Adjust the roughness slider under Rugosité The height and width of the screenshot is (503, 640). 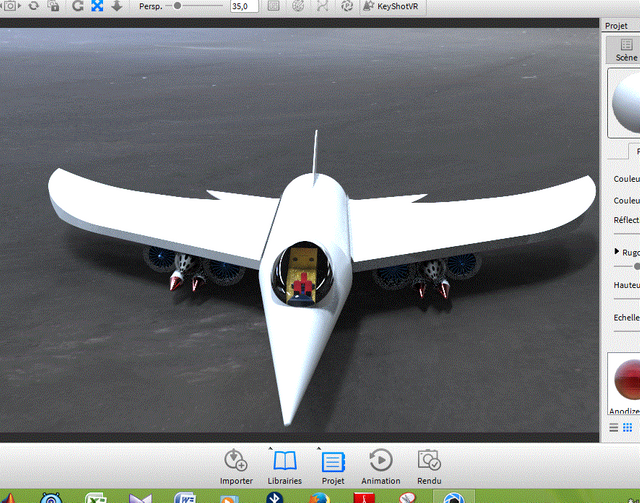coord(636,266)
